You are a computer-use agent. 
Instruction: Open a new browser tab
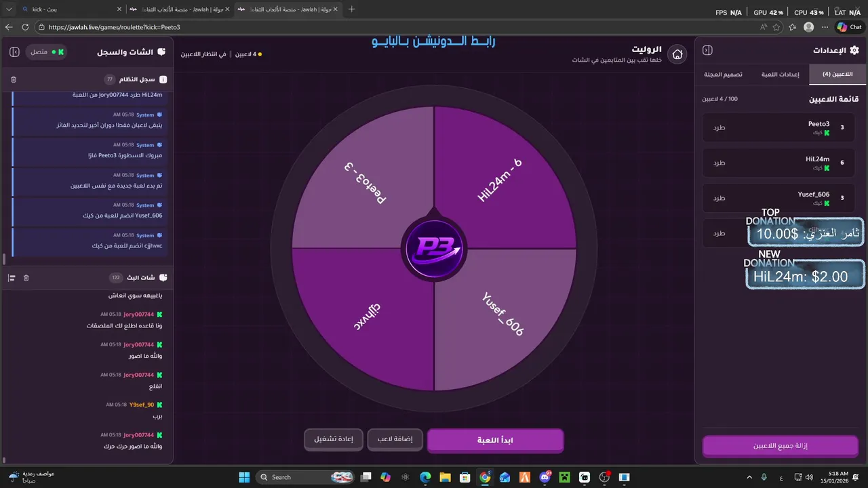(x=351, y=9)
